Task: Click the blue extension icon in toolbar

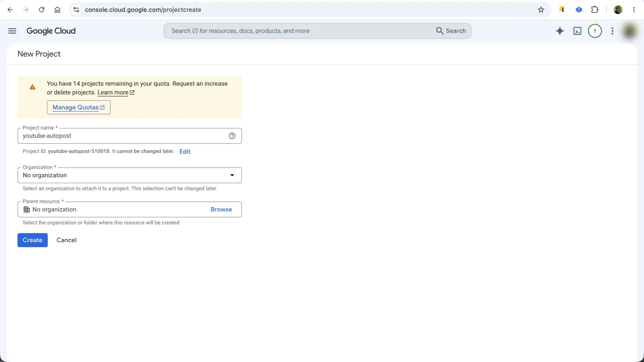Action: pos(579,10)
